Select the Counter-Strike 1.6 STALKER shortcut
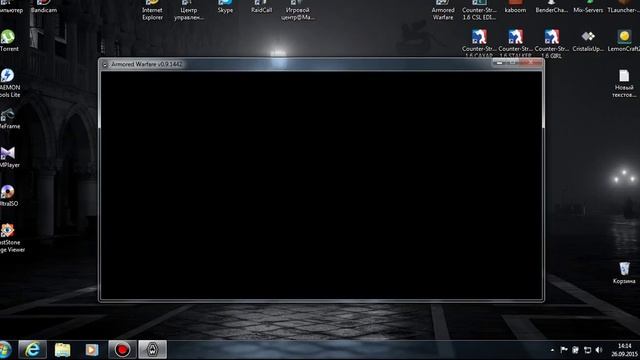640x360 pixels. pos(515,43)
